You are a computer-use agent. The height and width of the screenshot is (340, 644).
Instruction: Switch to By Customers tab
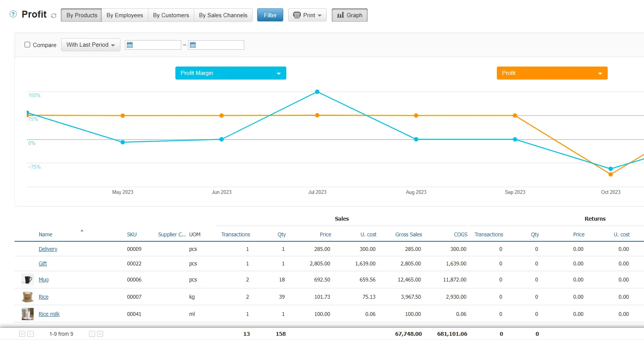(x=171, y=15)
